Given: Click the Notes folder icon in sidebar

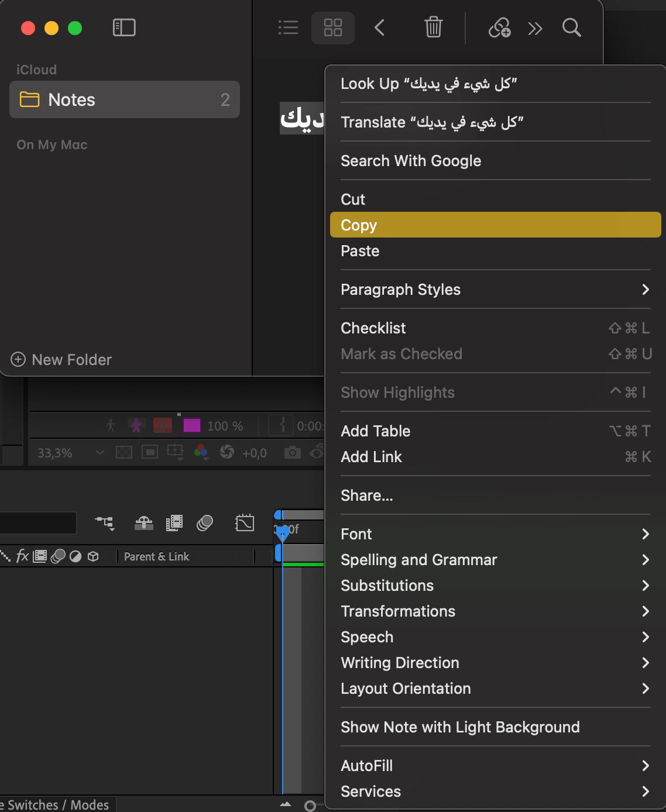Looking at the screenshot, I should tap(29, 99).
